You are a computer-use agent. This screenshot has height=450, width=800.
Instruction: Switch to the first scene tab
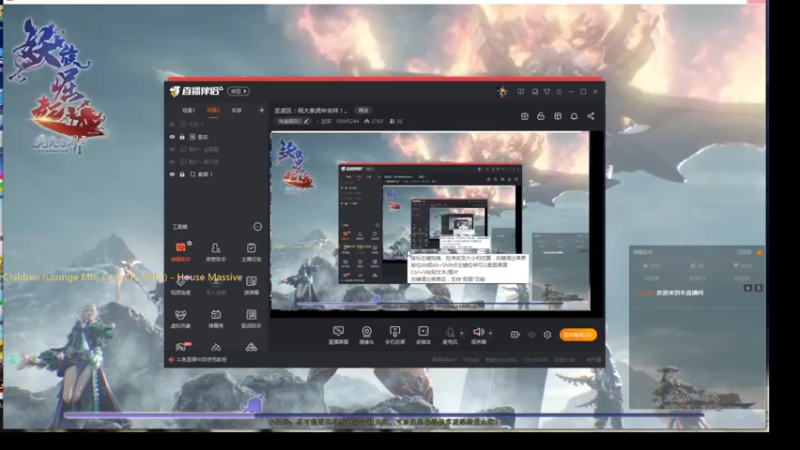[189, 110]
